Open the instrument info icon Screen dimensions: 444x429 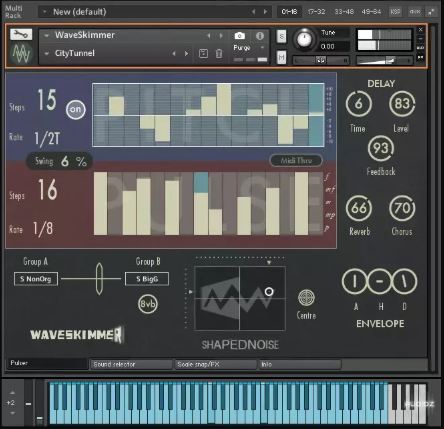tap(260, 36)
